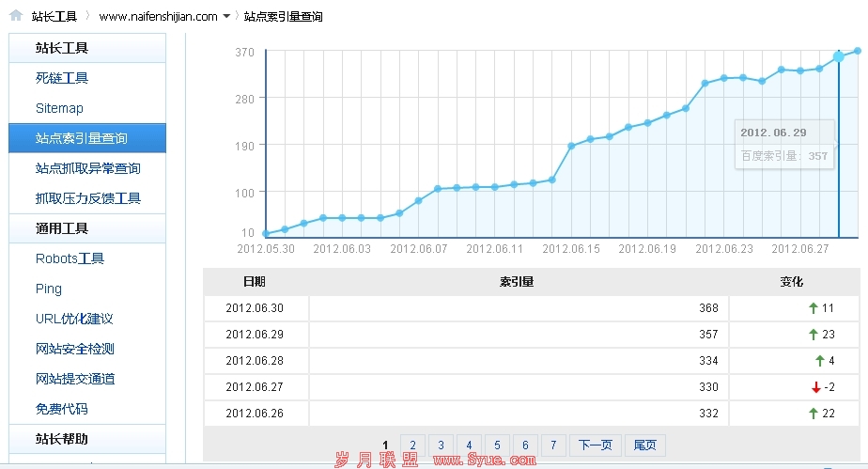
Task: Open 网站安全检测 in the sidebar
Action: pyautogui.click(x=75, y=349)
